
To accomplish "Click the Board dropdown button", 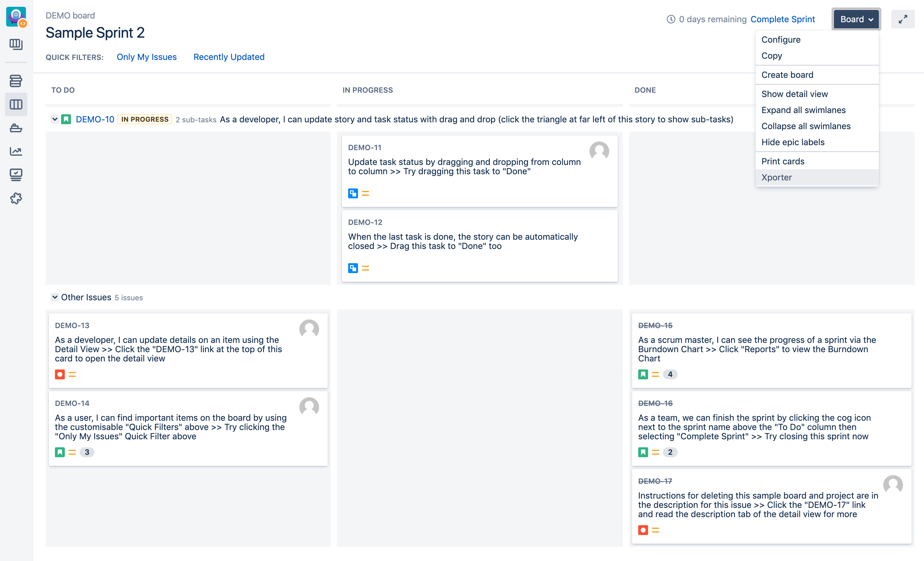I will click(x=856, y=19).
